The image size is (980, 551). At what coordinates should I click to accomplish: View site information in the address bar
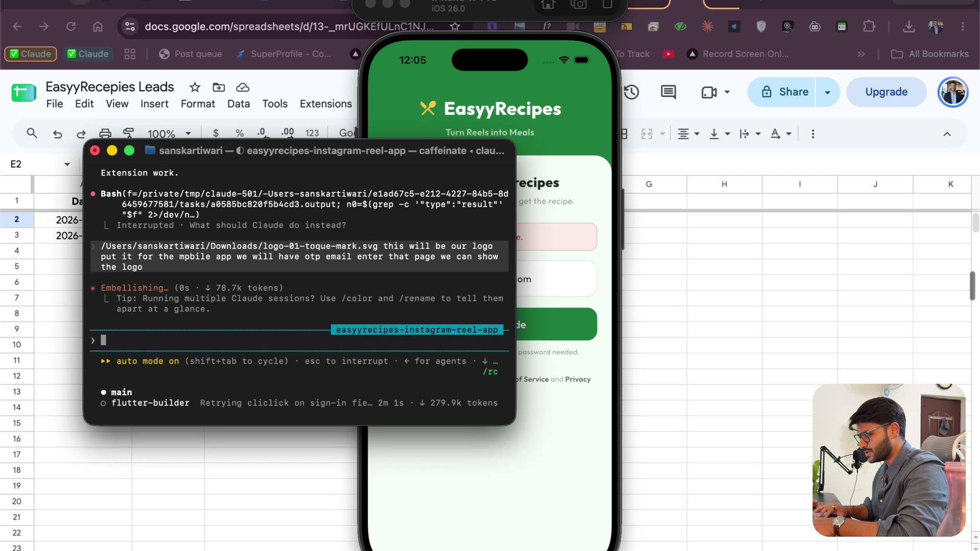click(130, 27)
